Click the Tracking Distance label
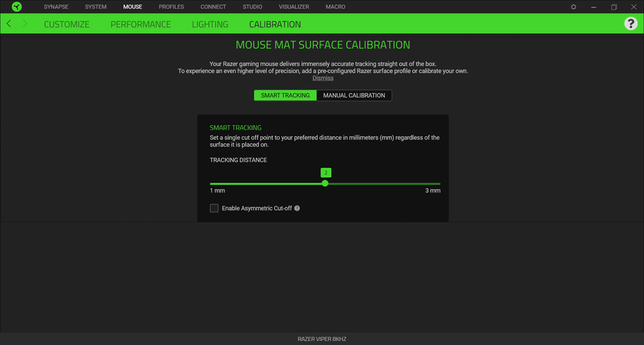 238,160
